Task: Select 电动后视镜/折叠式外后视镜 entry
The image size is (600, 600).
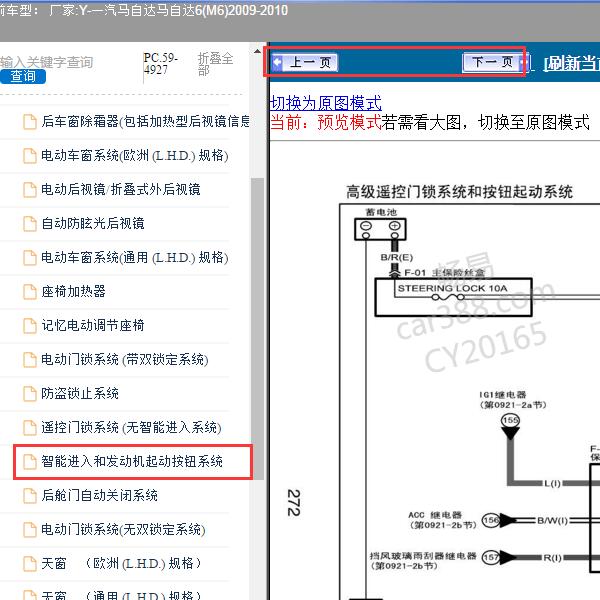Action: point(121,189)
